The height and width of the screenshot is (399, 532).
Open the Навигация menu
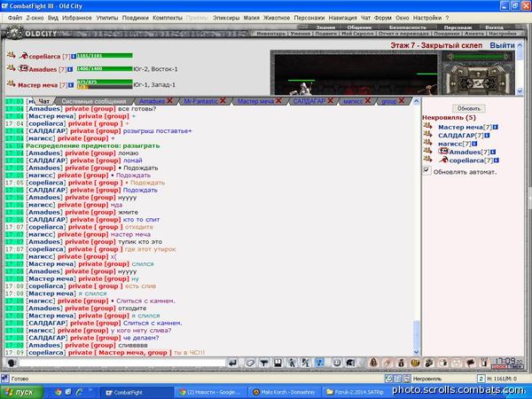pyautogui.click(x=342, y=18)
